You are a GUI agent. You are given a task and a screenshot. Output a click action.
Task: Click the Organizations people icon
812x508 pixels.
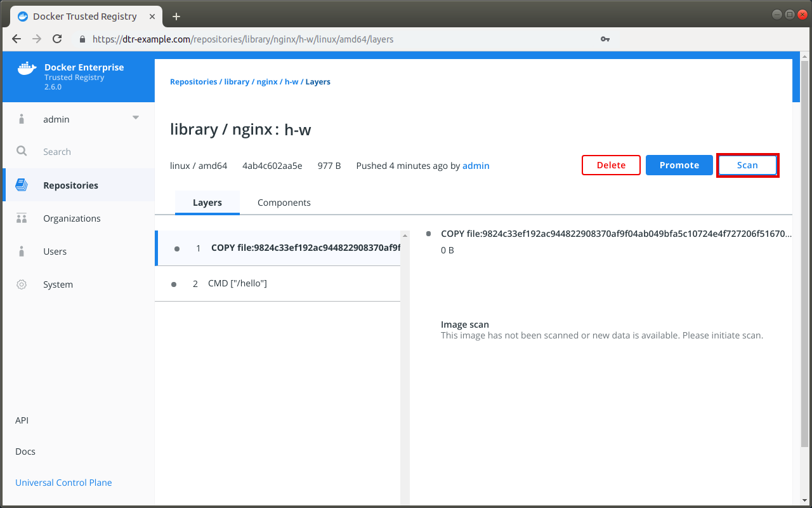22,218
